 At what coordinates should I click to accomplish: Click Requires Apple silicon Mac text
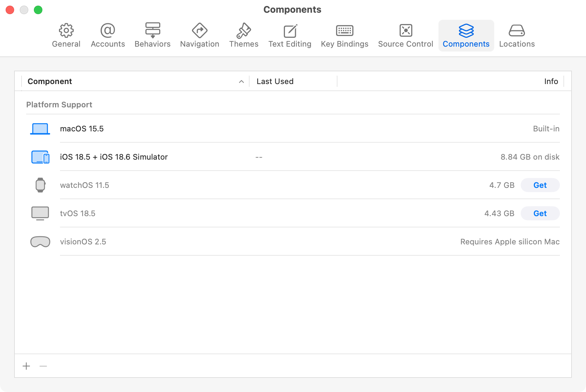click(510, 242)
